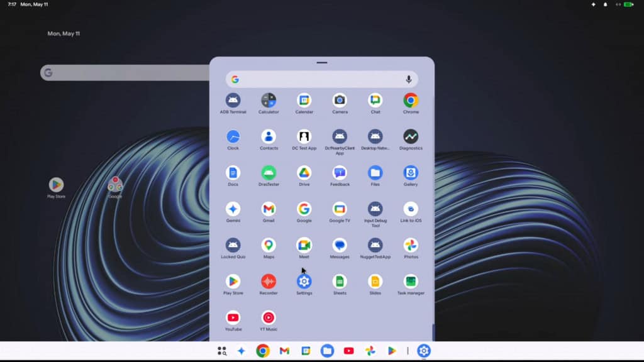Open the Maps app
644x362 pixels.
(x=269, y=245)
